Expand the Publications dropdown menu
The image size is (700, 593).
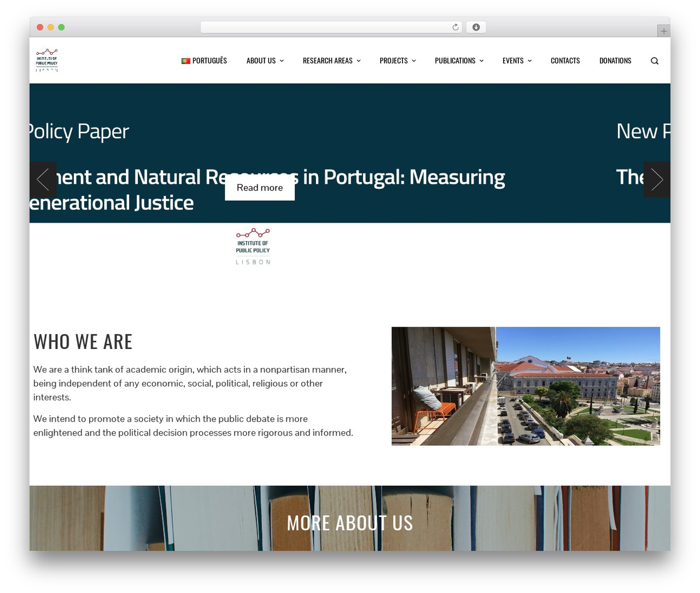click(459, 61)
